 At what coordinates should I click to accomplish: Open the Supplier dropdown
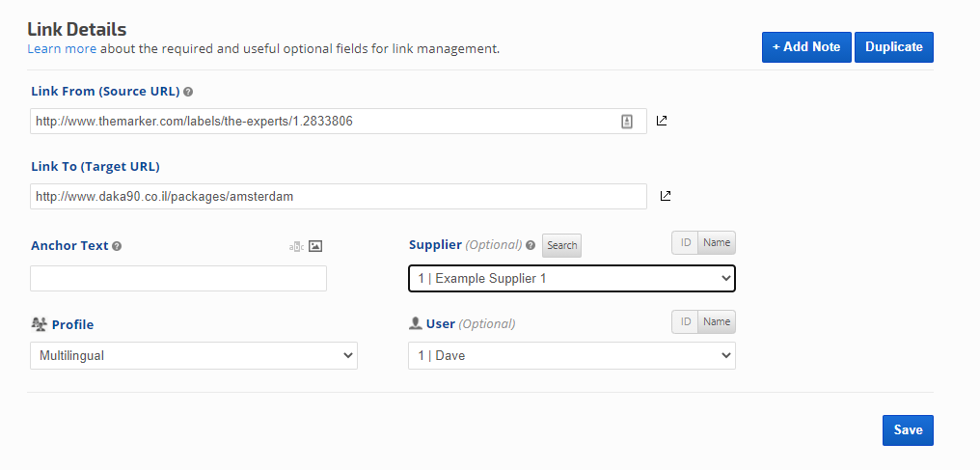point(571,279)
